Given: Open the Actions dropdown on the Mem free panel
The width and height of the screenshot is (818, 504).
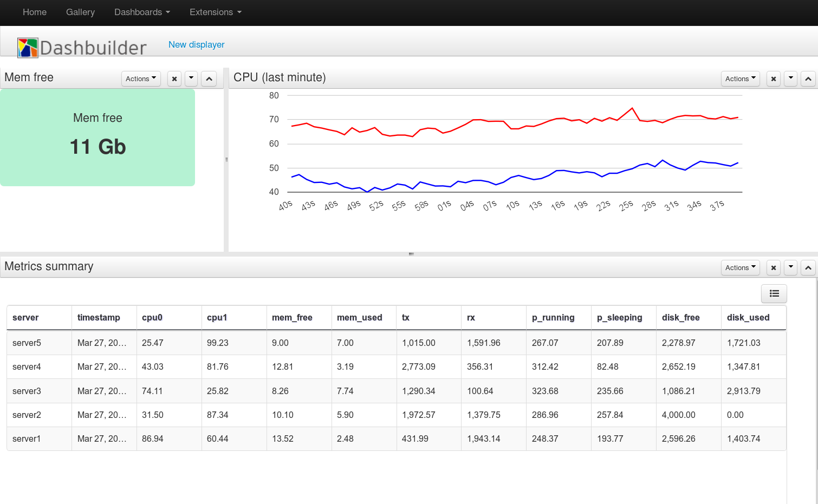Looking at the screenshot, I should click(140, 78).
